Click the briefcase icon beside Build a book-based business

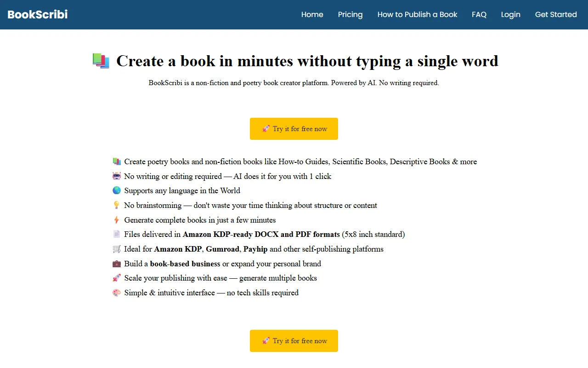(117, 264)
